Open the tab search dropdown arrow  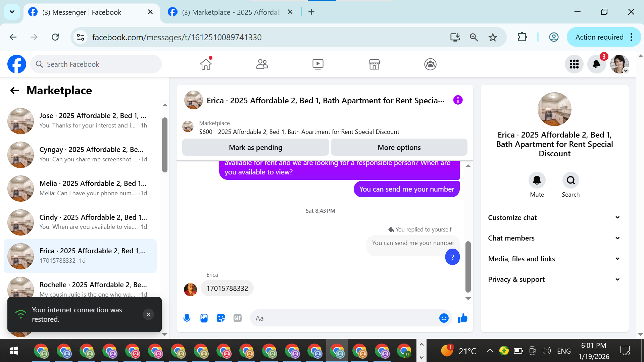click(x=12, y=12)
